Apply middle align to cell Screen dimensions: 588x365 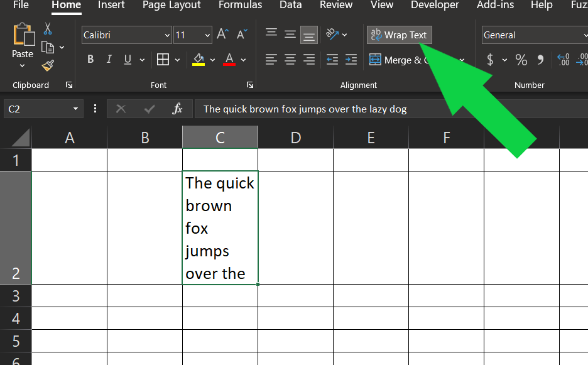point(290,35)
